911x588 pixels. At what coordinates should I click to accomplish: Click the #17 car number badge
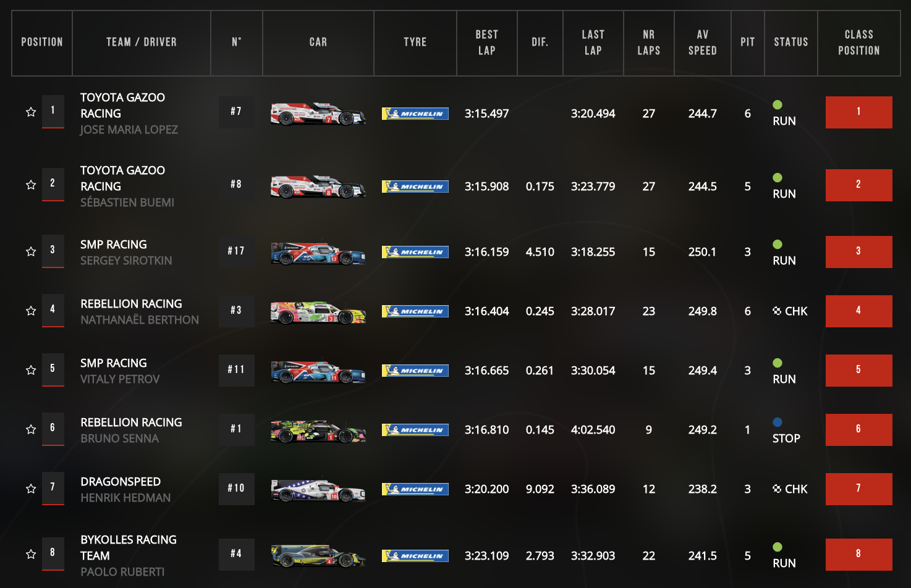point(237,251)
